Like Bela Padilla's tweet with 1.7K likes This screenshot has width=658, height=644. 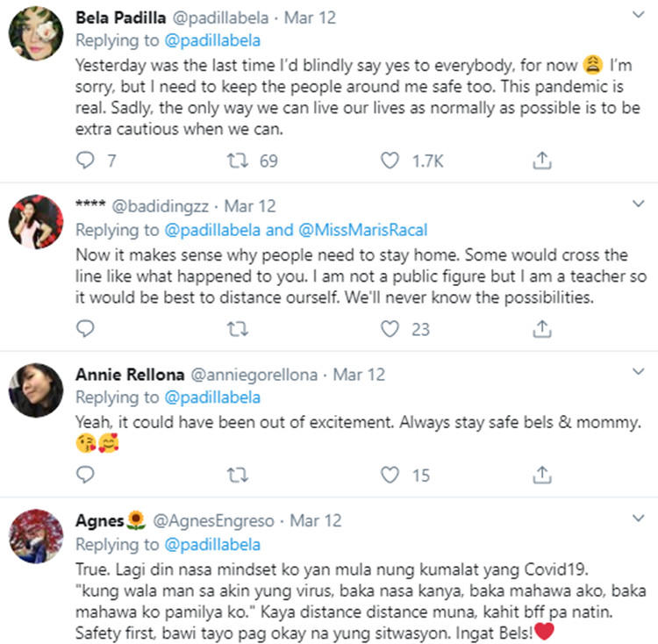390,161
